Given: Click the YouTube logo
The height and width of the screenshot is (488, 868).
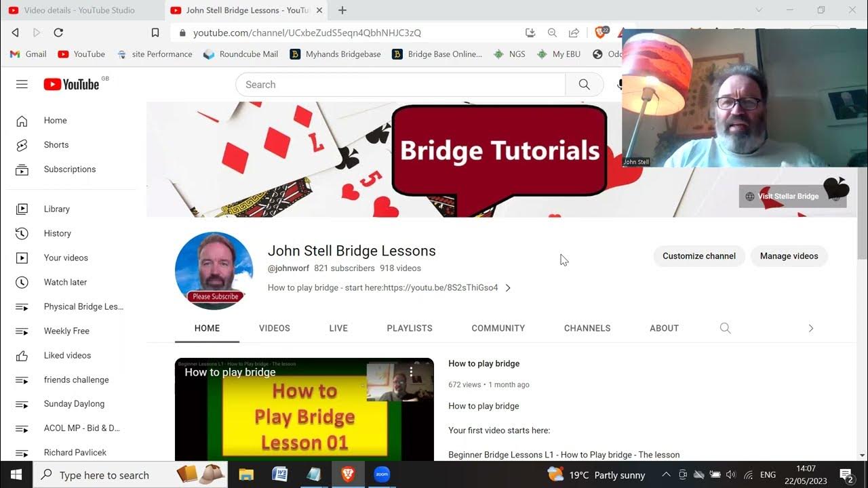Looking at the screenshot, I should point(71,84).
